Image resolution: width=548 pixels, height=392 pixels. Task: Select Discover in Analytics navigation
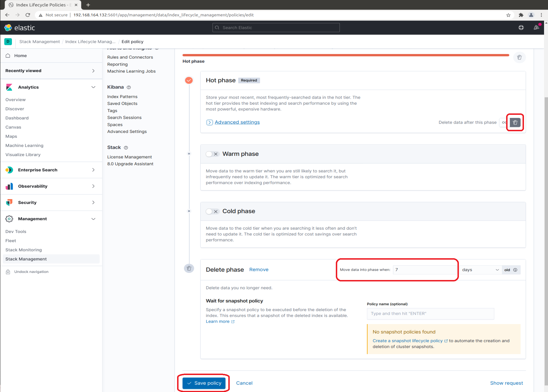coord(15,109)
